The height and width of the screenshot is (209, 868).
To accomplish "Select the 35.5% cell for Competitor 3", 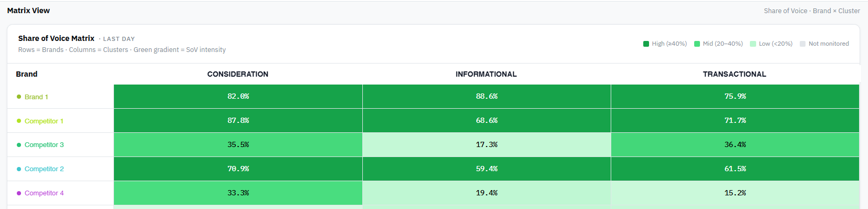I will 238,145.
